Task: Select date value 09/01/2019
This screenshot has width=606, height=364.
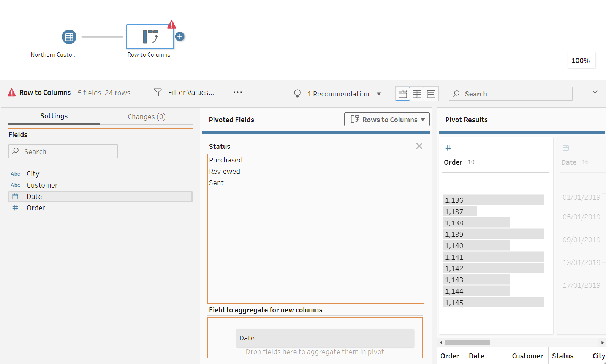Action: [581, 240]
